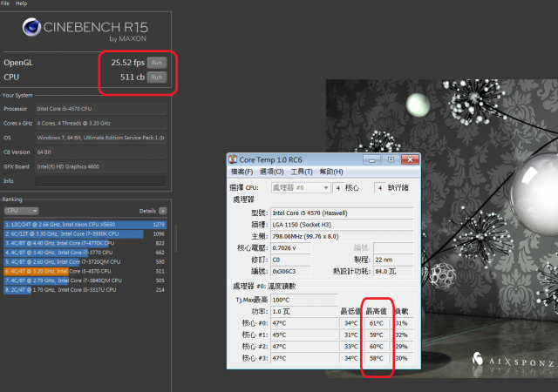Click Cores x GHz value 4 Cores, 4 Threads
Viewport: 558px width, 392px height.
[101, 124]
